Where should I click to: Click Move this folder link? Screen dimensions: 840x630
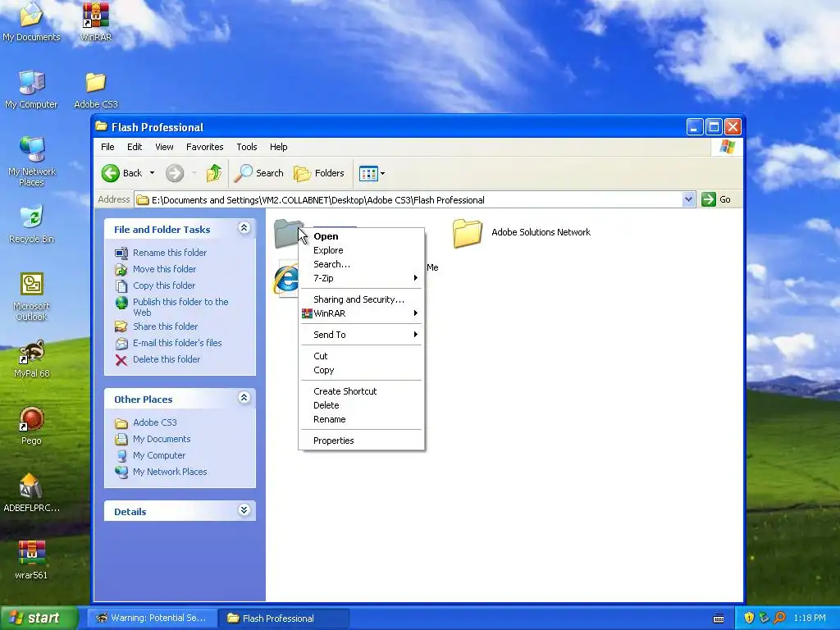(164, 269)
